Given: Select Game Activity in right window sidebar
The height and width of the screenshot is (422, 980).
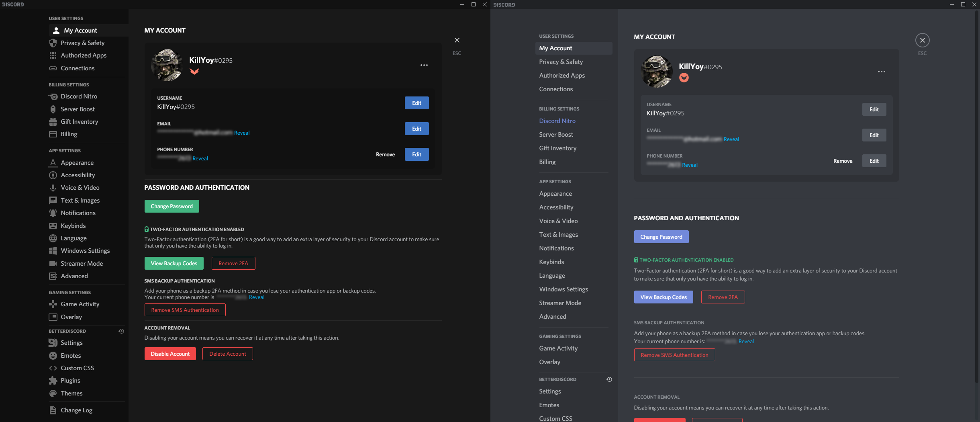Looking at the screenshot, I should [574, 348].
